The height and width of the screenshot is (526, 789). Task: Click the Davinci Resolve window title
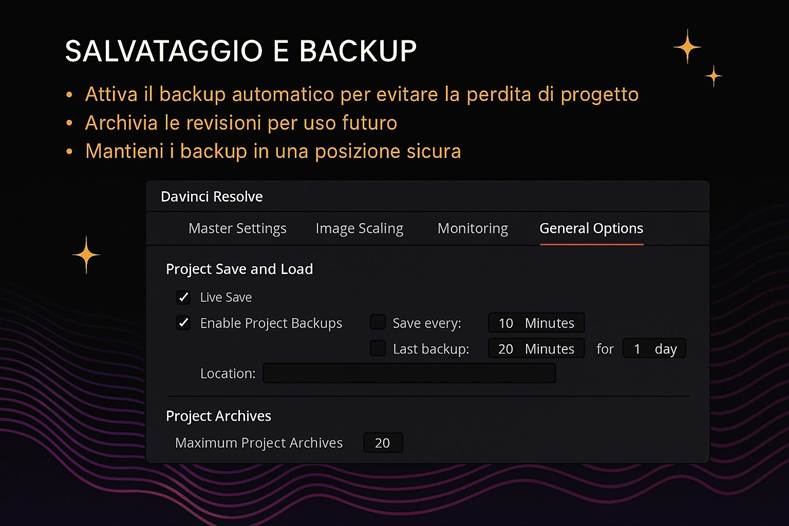coord(211,197)
